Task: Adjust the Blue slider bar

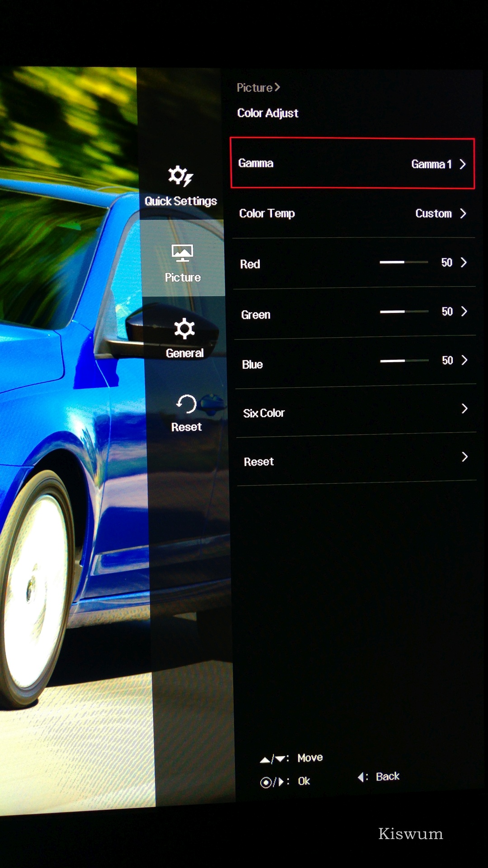Action: tap(405, 361)
